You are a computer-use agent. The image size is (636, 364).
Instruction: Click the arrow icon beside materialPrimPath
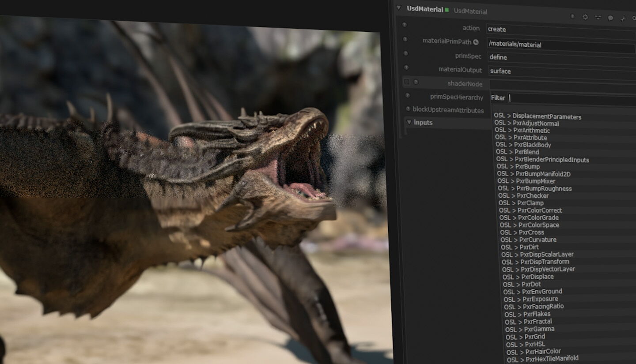coord(476,42)
